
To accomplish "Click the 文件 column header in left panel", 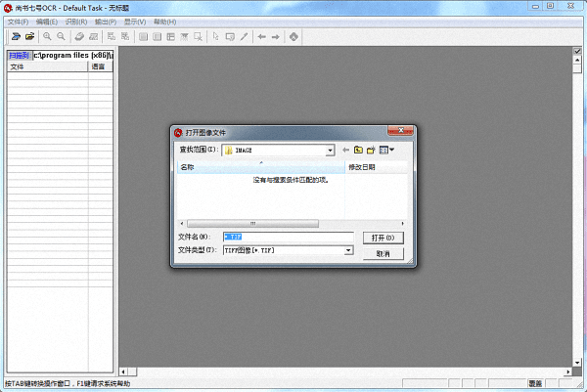I will click(x=48, y=66).
